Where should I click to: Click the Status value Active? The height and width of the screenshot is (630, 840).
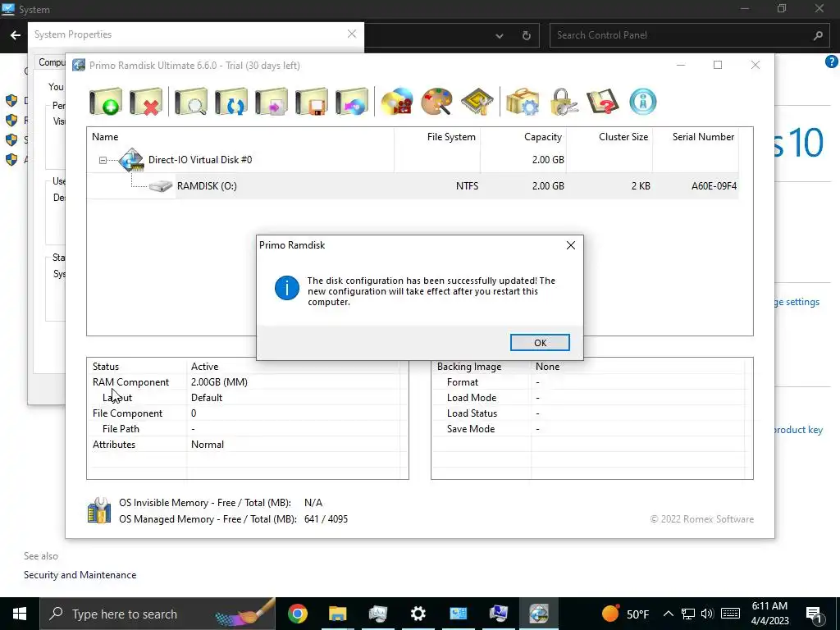click(204, 367)
